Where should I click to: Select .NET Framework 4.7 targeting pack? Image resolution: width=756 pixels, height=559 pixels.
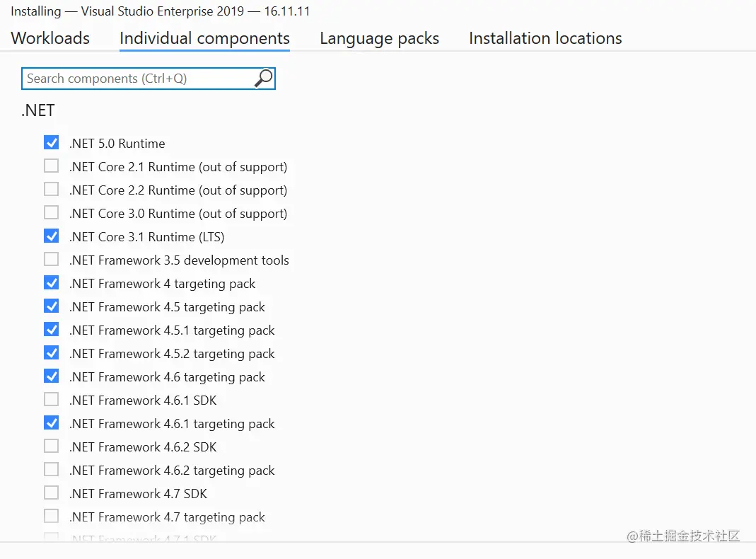[x=51, y=516]
